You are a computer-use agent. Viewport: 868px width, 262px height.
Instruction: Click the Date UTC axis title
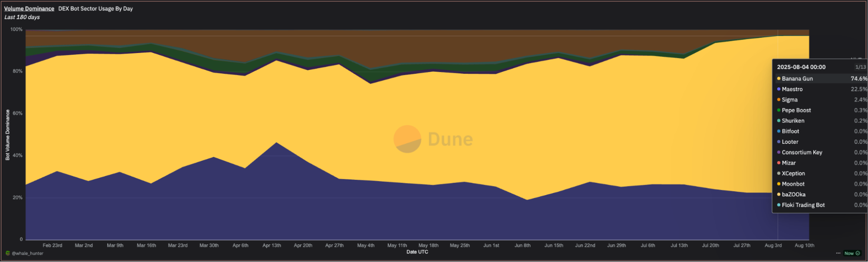tap(417, 252)
